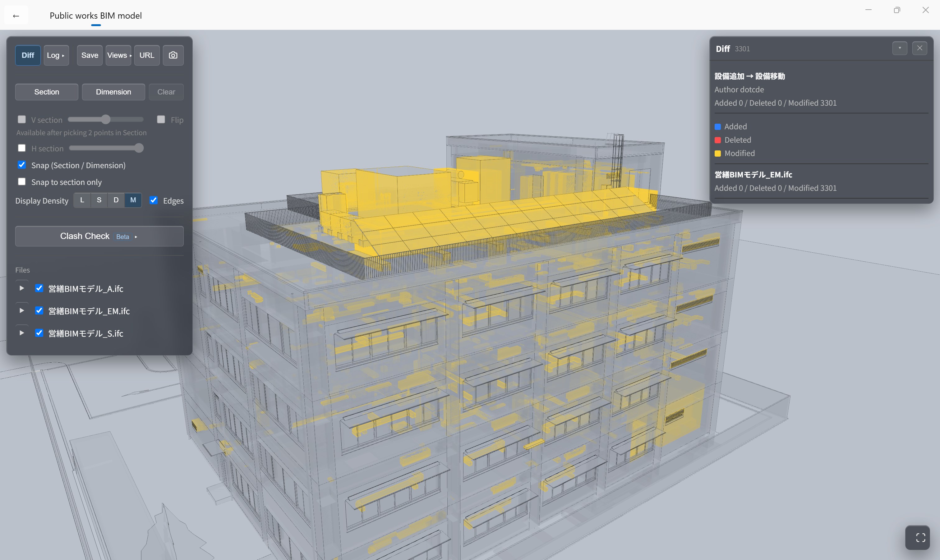Click the H section slider handle
The image size is (940, 560).
point(139,148)
